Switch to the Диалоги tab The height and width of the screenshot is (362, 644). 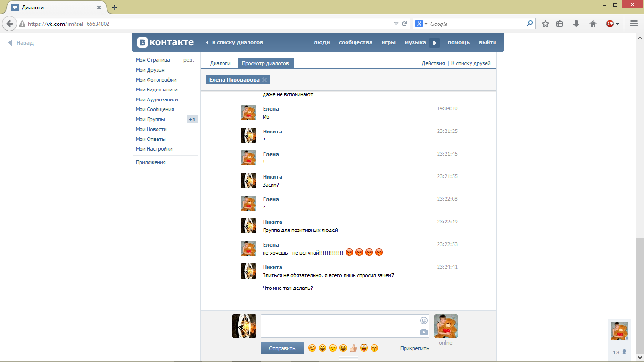[220, 63]
